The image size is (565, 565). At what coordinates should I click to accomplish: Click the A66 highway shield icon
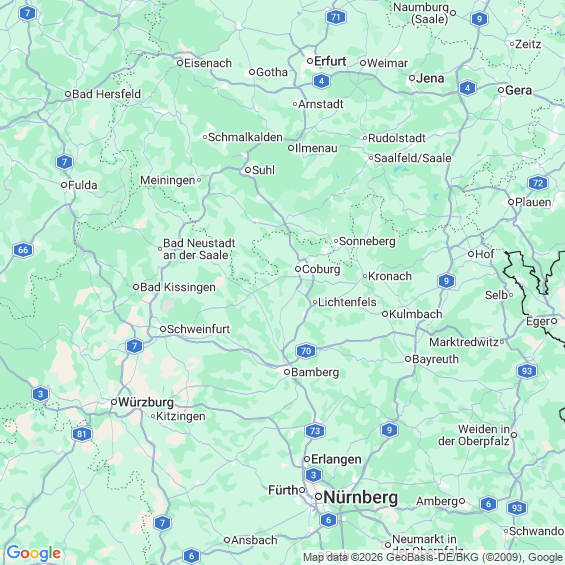click(23, 250)
